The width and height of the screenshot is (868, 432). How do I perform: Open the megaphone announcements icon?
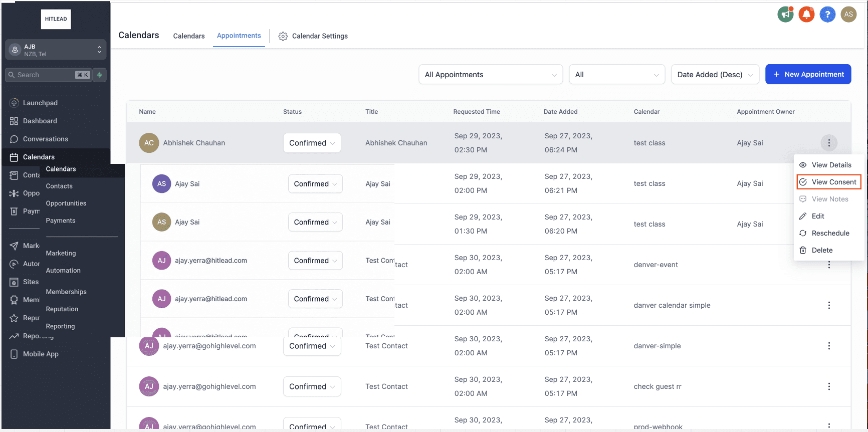click(x=785, y=15)
